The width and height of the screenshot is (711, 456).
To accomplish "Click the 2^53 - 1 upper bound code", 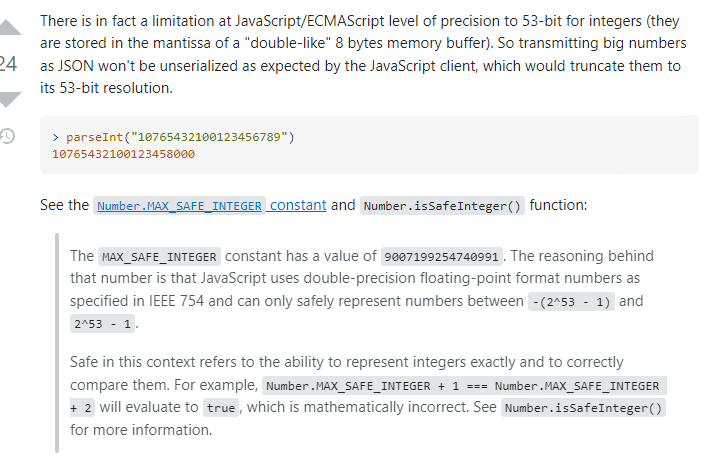I will click(x=103, y=323).
